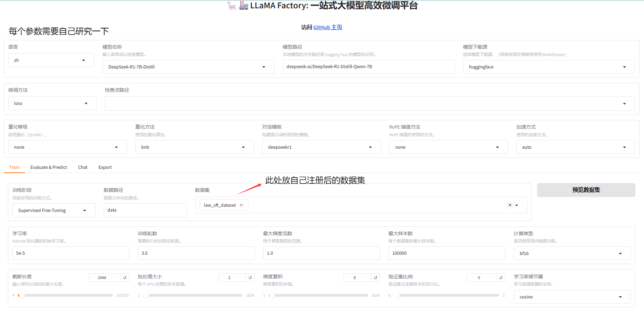This screenshot has width=644, height=312.
Task: Remove the law_sft_dataset tag
Action: click(241, 205)
